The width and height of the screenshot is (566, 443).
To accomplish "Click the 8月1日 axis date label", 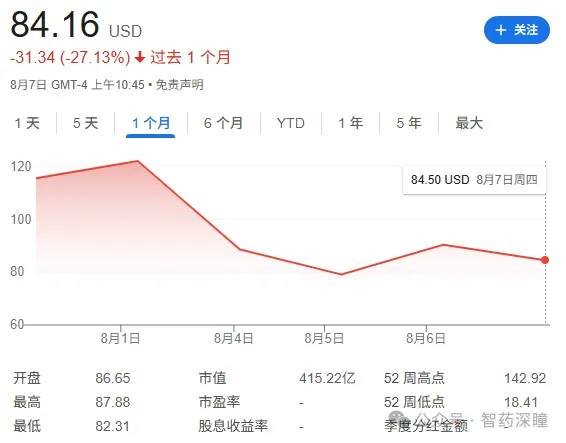I will point(120,338).
